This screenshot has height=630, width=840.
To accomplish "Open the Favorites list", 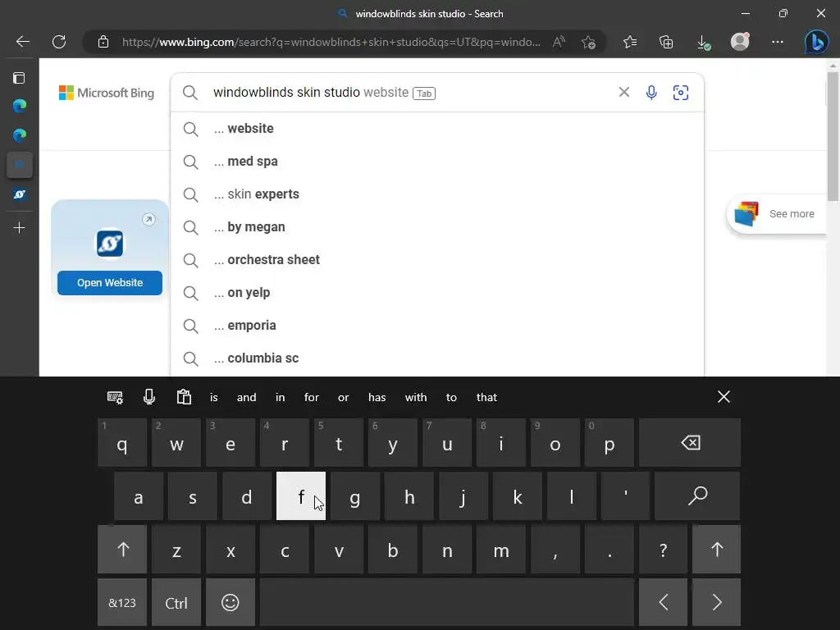I will click(x=630, y=42).
